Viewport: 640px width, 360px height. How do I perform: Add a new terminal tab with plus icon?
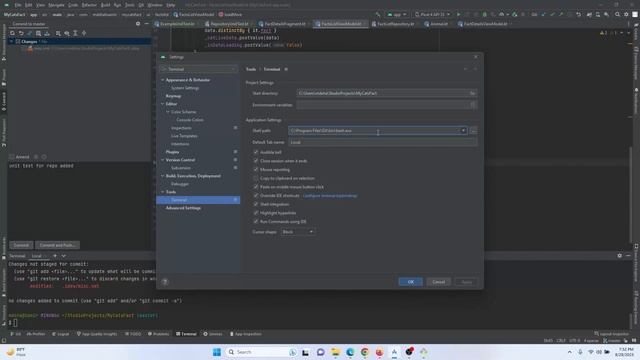pyautogui.click(x=55, y=256)
